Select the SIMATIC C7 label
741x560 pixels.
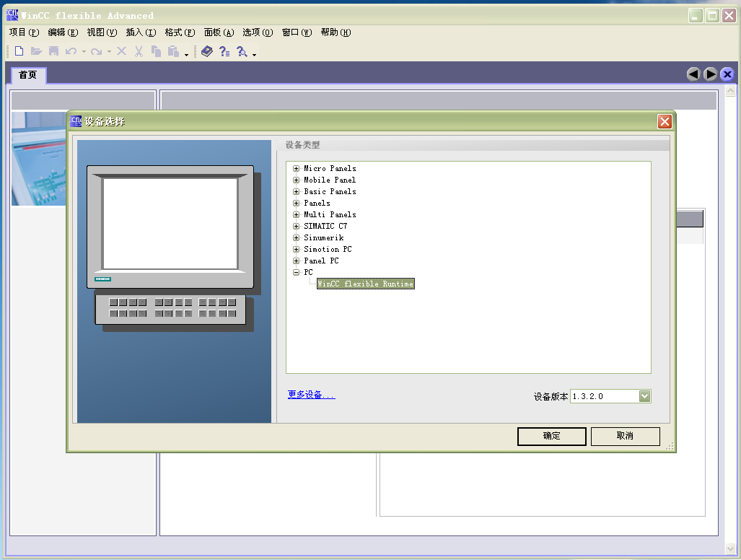click(x=325, y=226)
